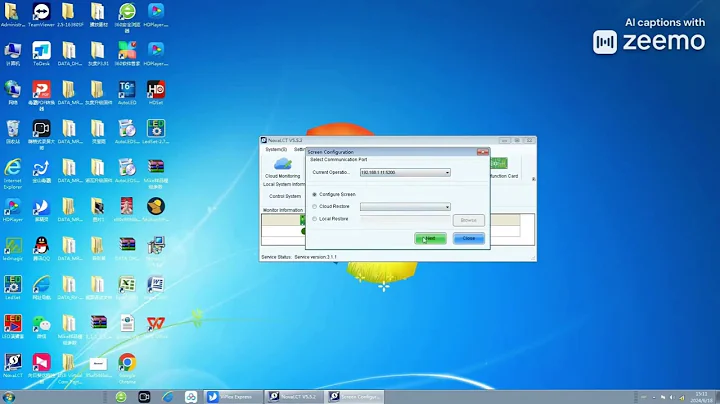
Task: Click the taskbar clock
Action: (701, 397)
